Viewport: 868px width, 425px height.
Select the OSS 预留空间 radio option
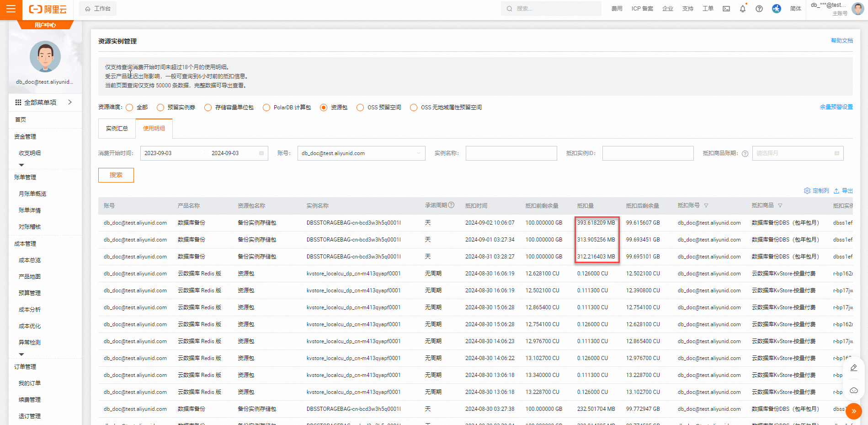[x=360, y=108]
